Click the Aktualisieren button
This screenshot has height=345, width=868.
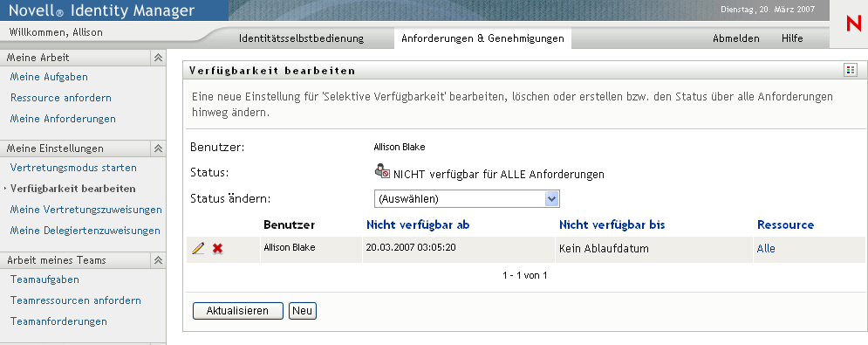[x=237, y=311]
